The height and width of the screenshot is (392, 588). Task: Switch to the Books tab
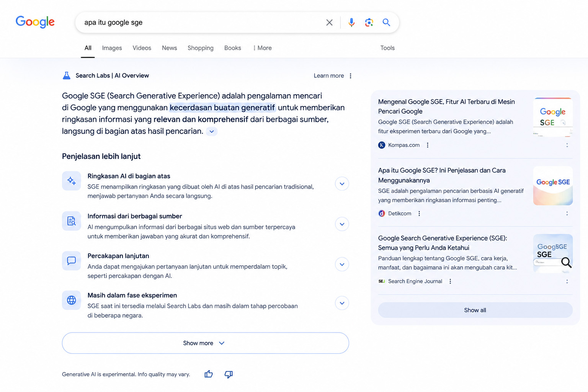pyautogui.click(x=233, y=48)
